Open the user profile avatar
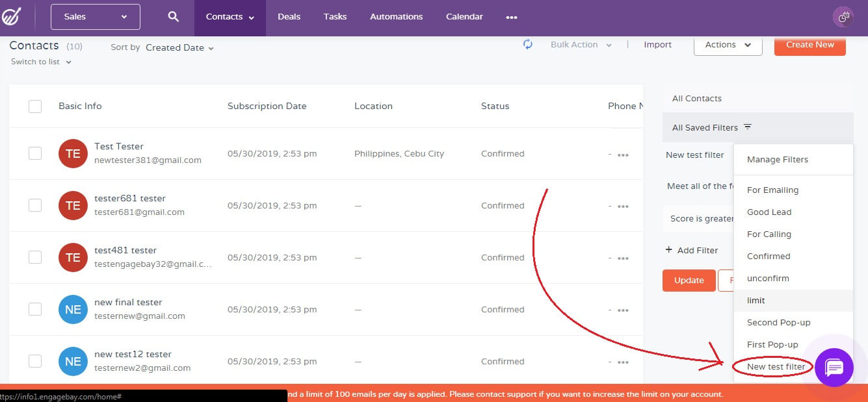868x402 pixels. pos(843,18)
